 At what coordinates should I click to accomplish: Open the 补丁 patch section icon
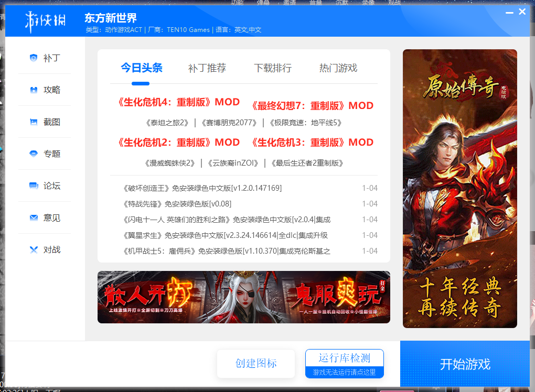pyautogui.click(x=34, y=58)
